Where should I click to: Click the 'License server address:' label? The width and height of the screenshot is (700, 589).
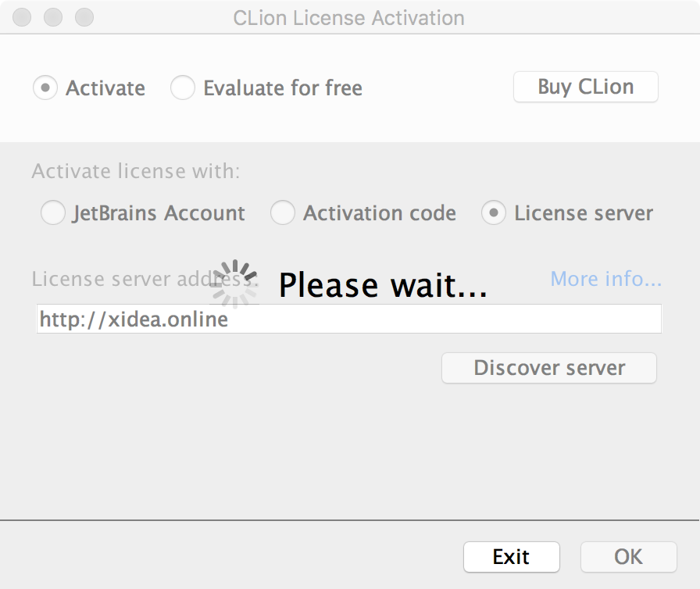pos(145,280)
